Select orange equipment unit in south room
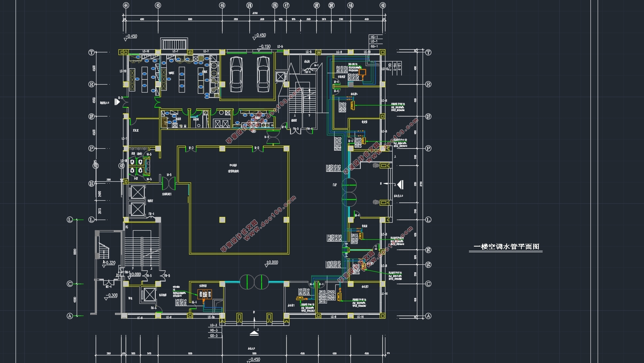Image resolution: width=644 pixels, height=363 pixels. 204,294
